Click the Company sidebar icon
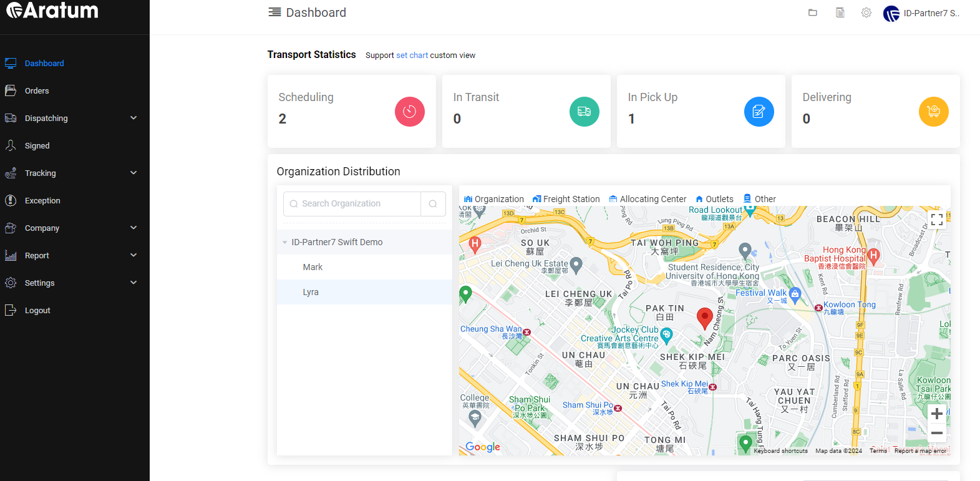The height and width of the screenshot is (481, 980). pos(11,228)
